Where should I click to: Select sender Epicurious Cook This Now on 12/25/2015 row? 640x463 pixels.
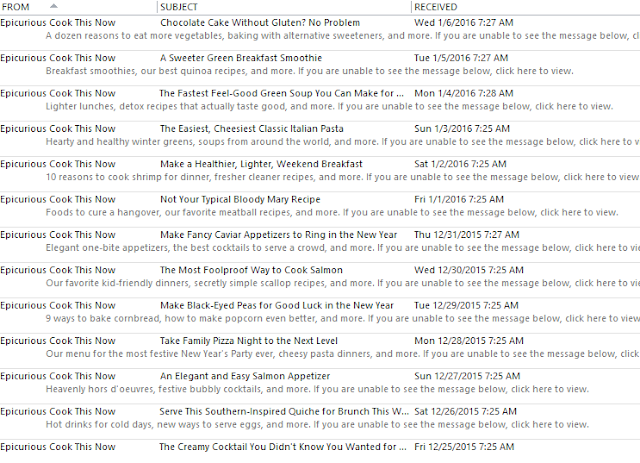(58, 447)
